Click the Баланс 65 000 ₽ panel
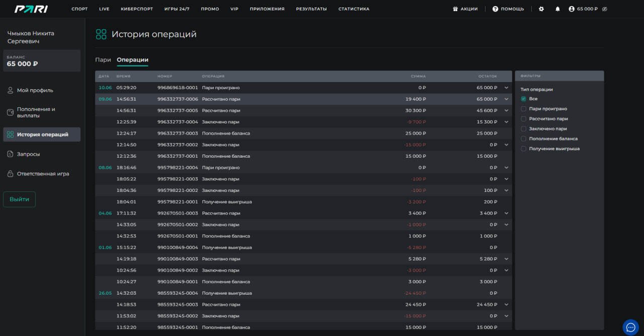The image size is (644, 336). click(42, 60)
